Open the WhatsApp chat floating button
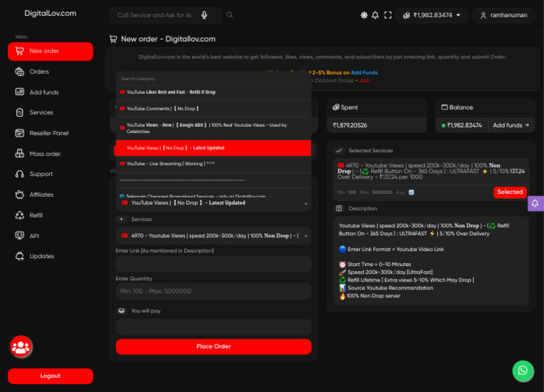The width and height of the screenshot is (544, 392). tap(523, 371)
